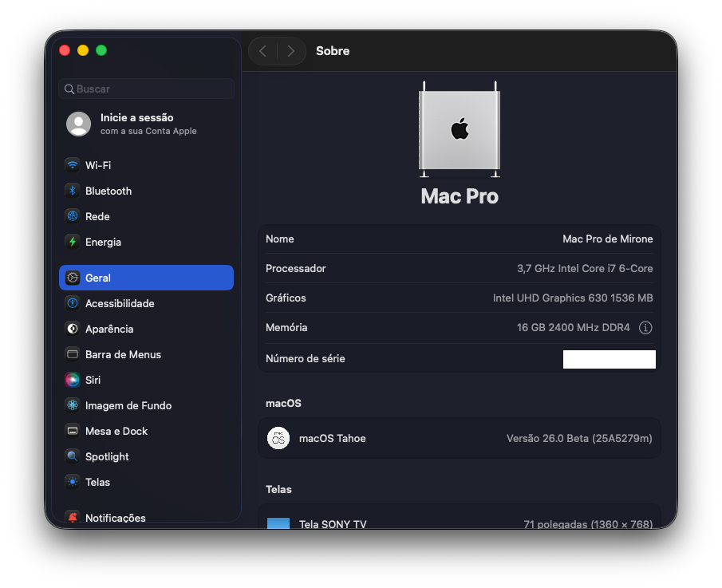Click the Memória info icon

pyautogui.click(x=645, y=327)
